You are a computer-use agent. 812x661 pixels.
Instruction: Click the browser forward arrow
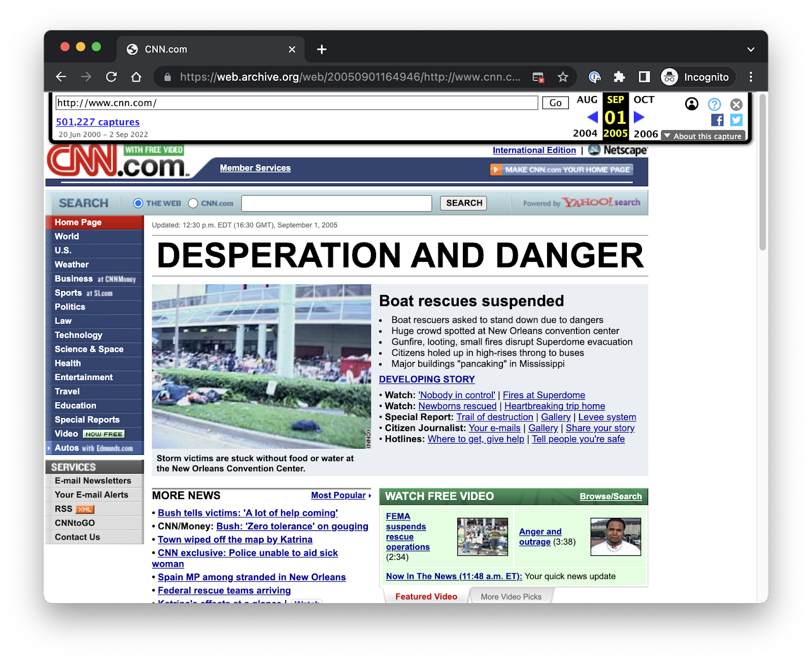pyautogui.click(x=86, y=77)
